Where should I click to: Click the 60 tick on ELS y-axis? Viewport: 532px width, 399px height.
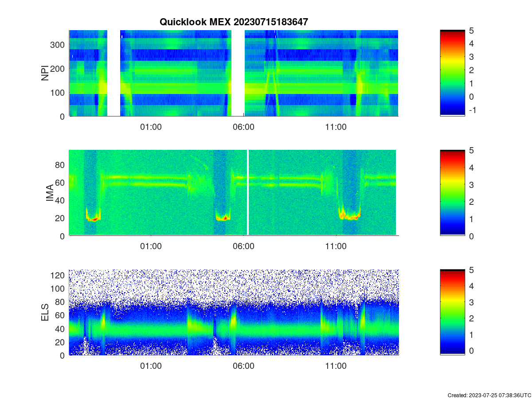[61, 315]
